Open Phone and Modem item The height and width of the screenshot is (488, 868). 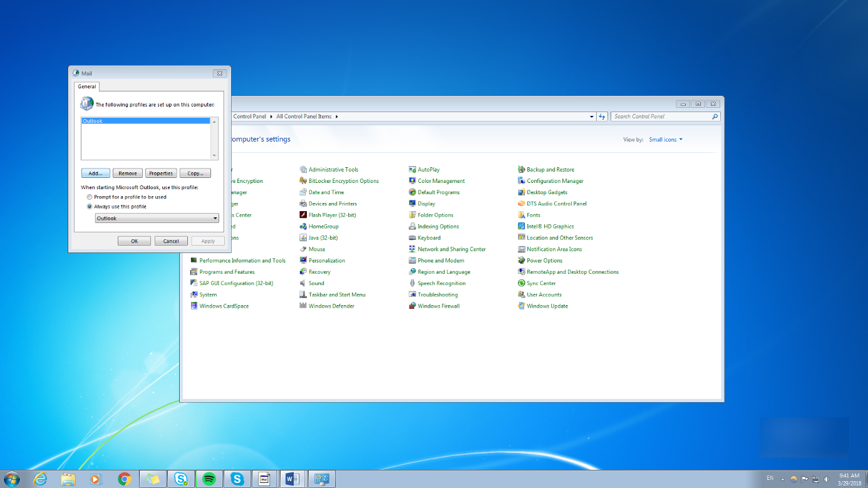point(437,261)
